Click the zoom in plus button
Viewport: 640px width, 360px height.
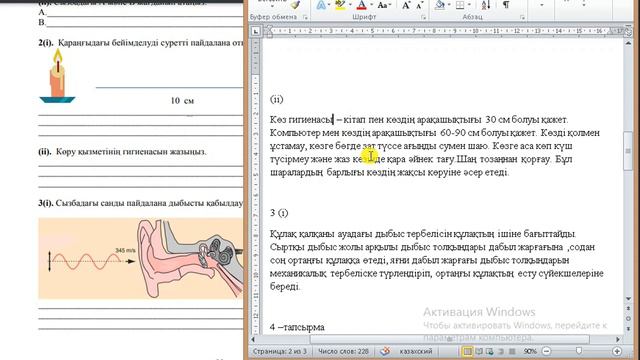617,351
